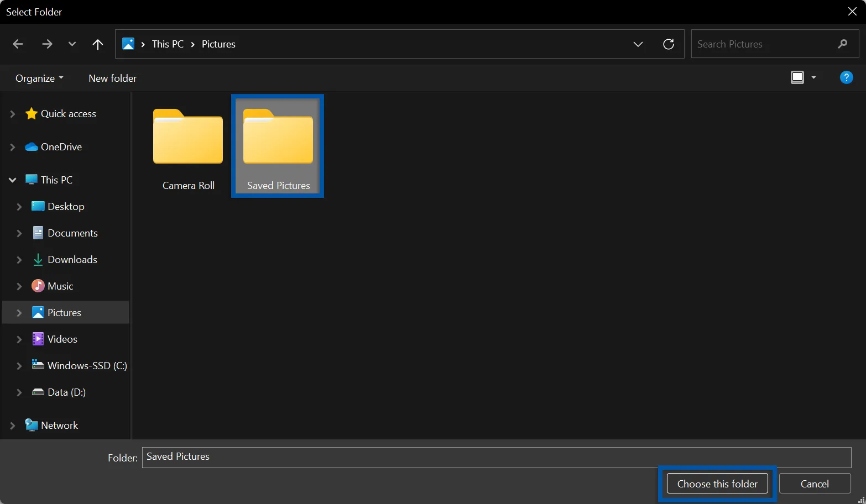Open the Organize menu

point(39,78)
